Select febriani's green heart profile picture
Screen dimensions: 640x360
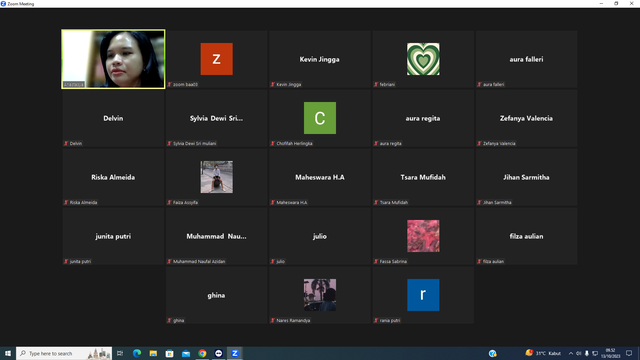pyautogui.click(x=423, y=59)
